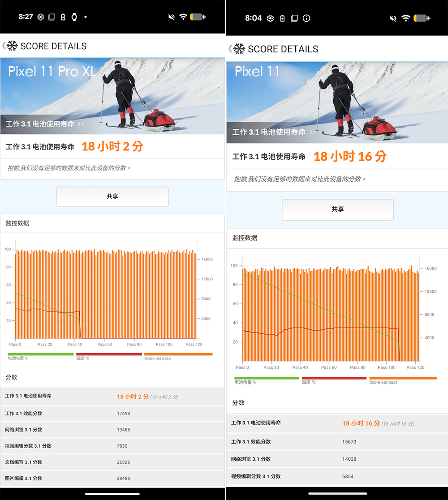The height and width of the screenshot is (500, 448).
Task: Select 文档编写 3.1 分数 row showing 26326
Action: (112, 462)
